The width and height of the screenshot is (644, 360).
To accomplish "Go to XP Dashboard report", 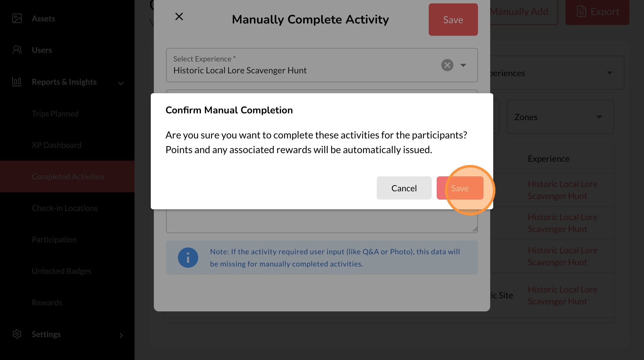I will point(57,145).
